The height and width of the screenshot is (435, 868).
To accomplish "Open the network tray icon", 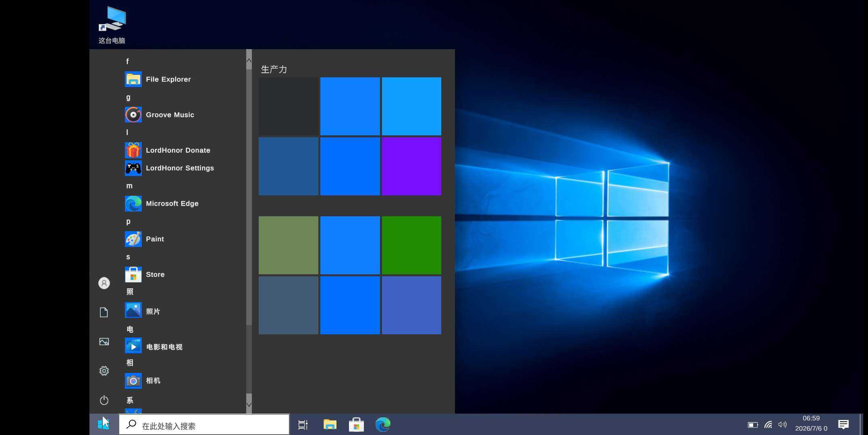I will point(768,425).
